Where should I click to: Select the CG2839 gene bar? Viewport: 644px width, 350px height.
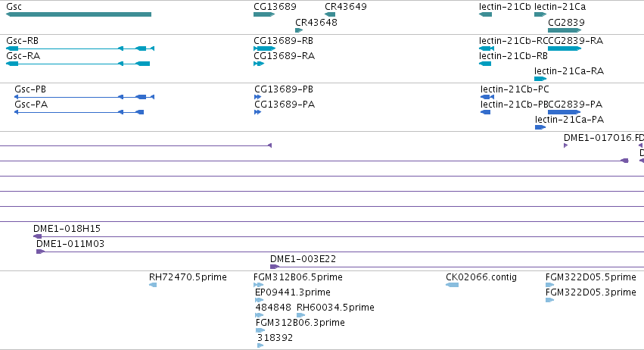565,30
